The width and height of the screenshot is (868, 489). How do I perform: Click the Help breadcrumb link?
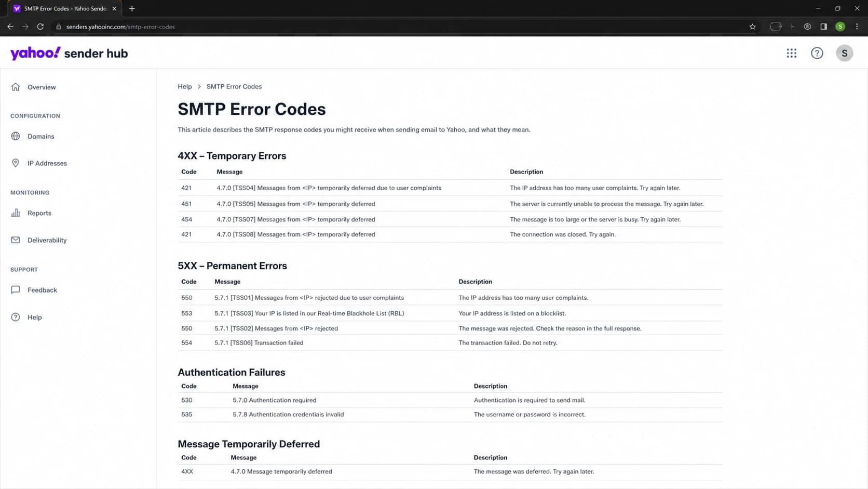point(185,86)
